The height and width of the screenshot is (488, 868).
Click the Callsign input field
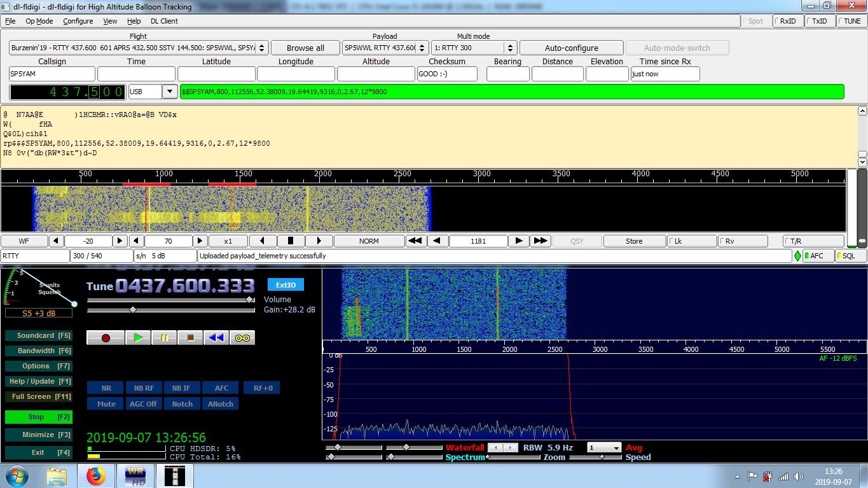click(x=52, y=74)
